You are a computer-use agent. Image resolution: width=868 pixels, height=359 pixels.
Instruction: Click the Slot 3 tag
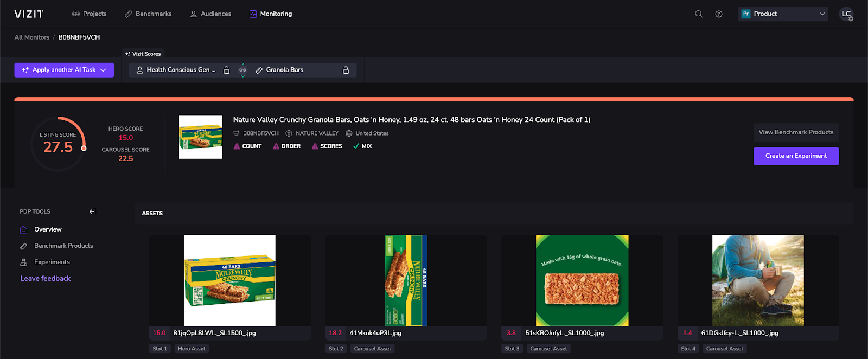pos(512,349)
